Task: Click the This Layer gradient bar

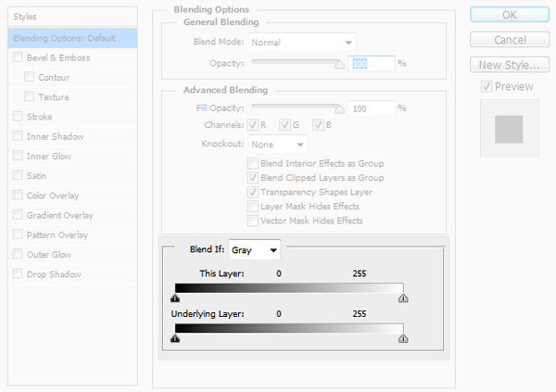Action: click(x=289, y=287)
